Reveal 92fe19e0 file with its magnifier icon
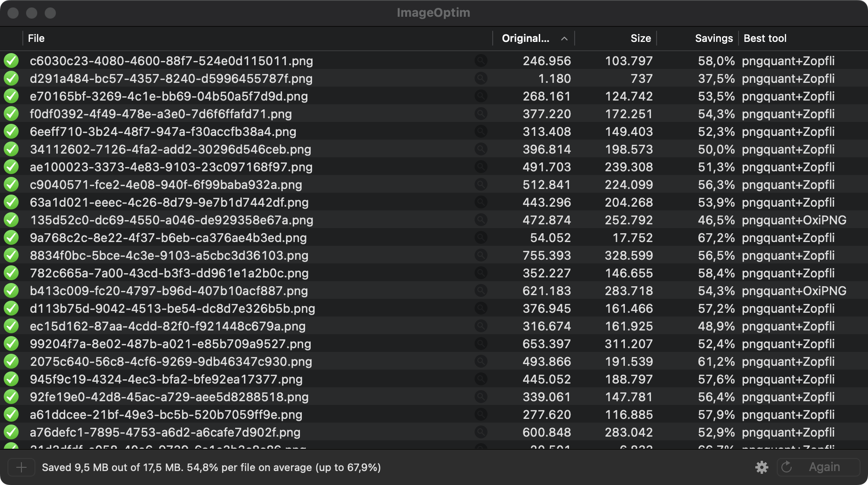The width and height of the screenshot is (868, 485). [x=481, y=397]
